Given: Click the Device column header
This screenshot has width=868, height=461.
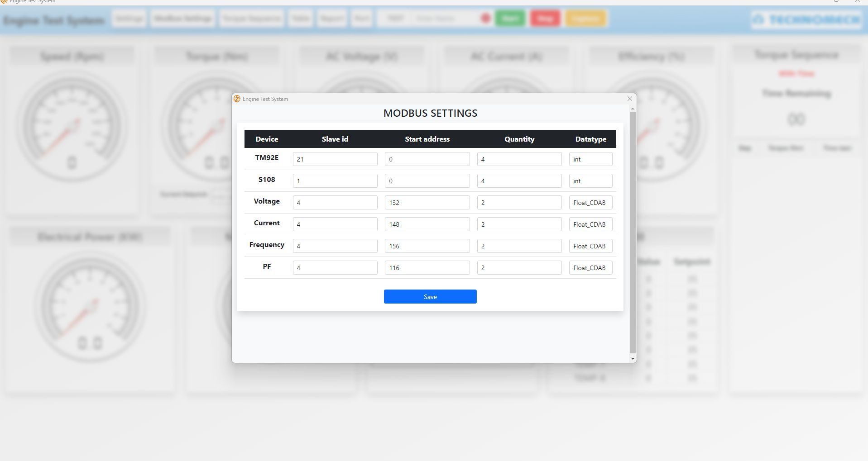Looking at the screenshot, I should (x=267, y=139).
